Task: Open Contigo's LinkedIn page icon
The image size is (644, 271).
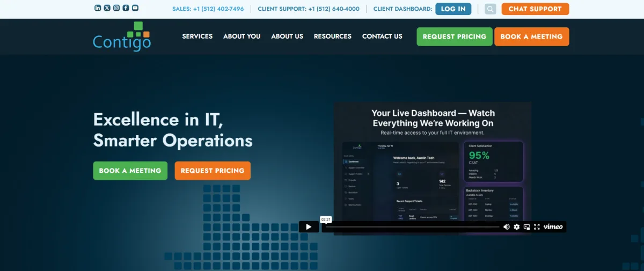Action: pos(98,8)
